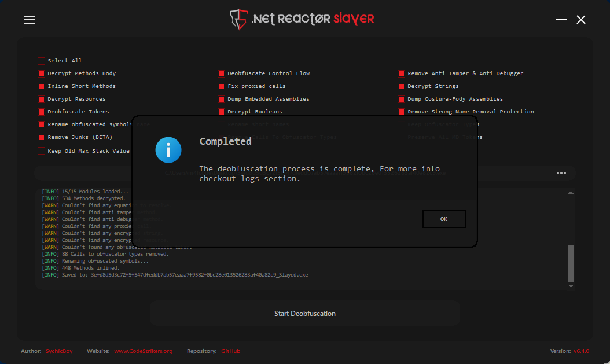Open the ellipsis options menu
Image resolution: width=610 pixels, height=364 pixels.
[x=560, y=172]
